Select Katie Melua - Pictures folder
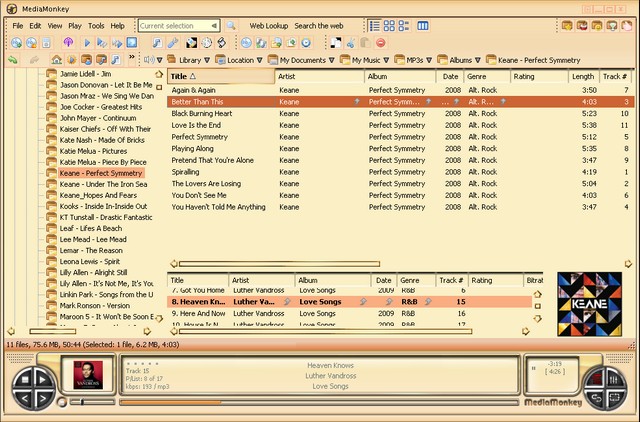This screenshot has width=640, height=422. (x=93, y=151)
